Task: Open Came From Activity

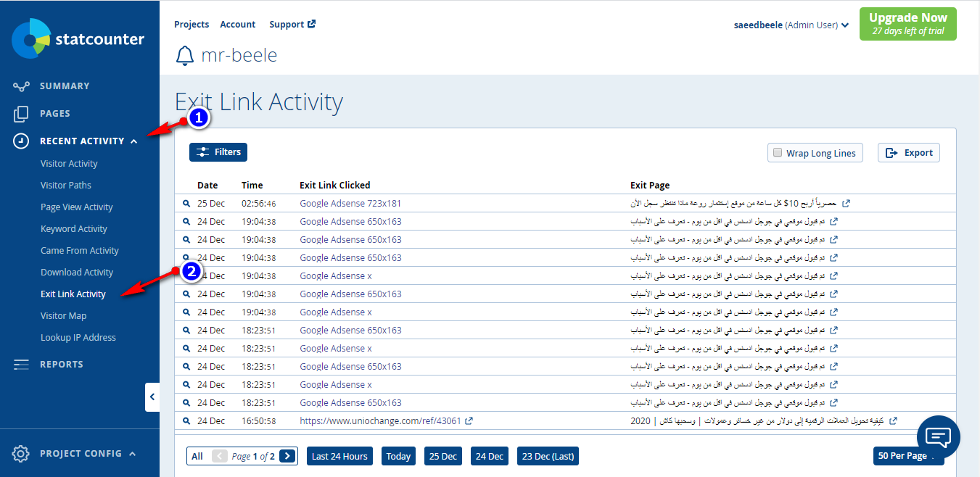Action: pos(80,251)
